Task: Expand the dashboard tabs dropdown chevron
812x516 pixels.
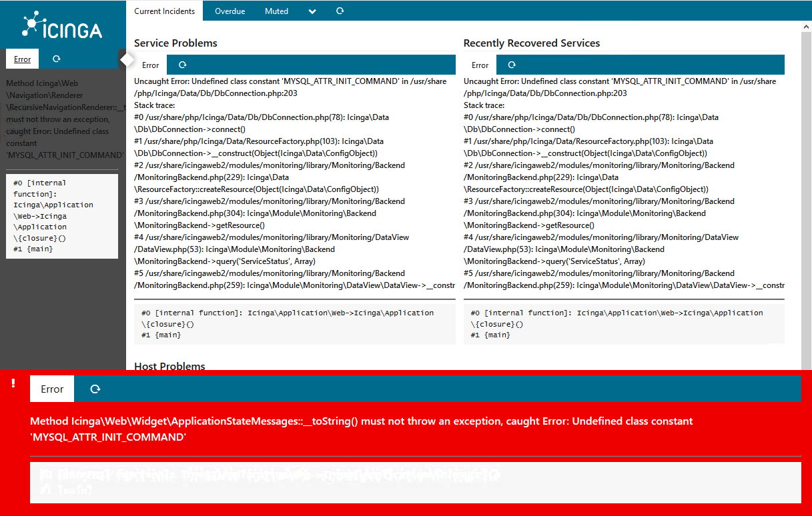Action: (x=312, y=11)
